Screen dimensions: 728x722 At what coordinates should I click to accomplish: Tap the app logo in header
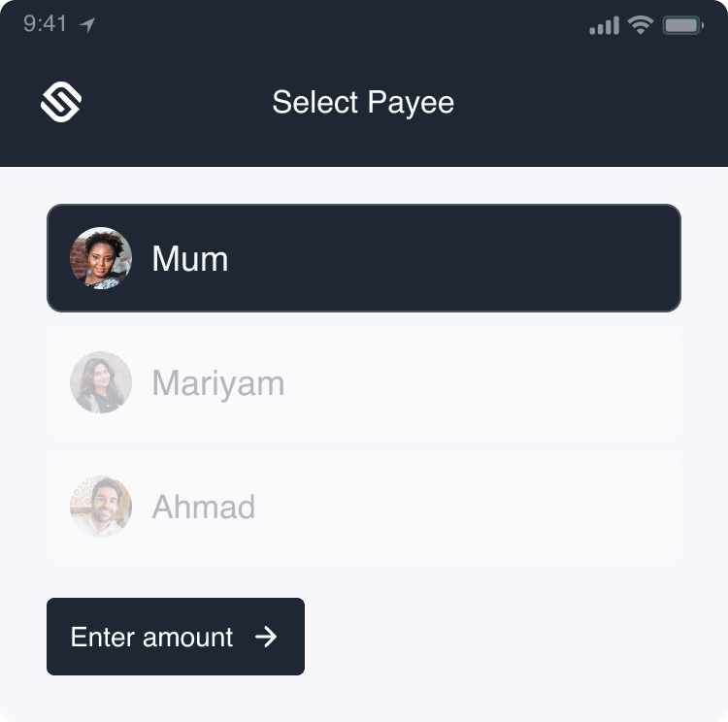[x=60, y=102]
